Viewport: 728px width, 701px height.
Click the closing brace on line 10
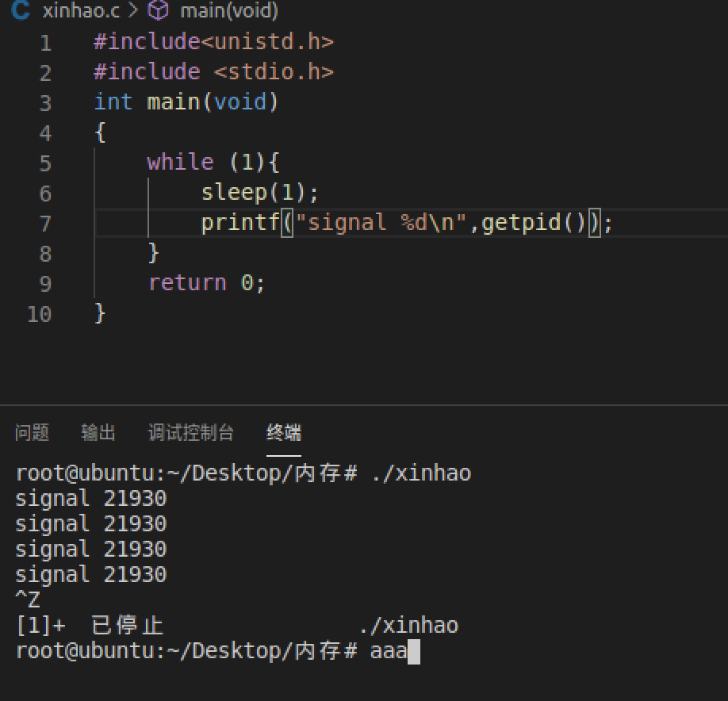point(100,313)
